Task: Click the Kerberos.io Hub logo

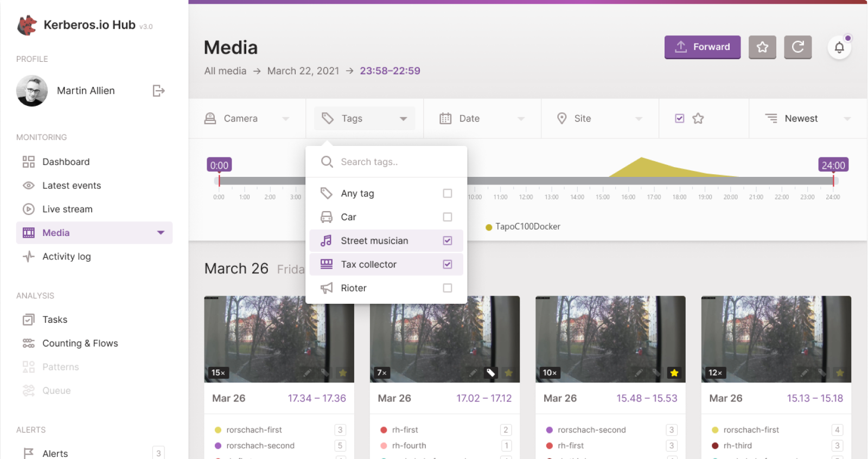Action: click(x=27, y=25)
